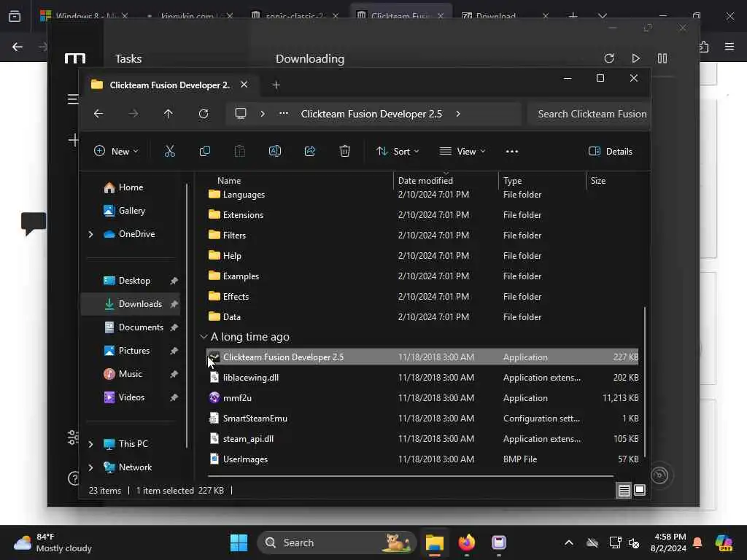
Task: Open the New dropdown menu
Action: coord(116,152)
